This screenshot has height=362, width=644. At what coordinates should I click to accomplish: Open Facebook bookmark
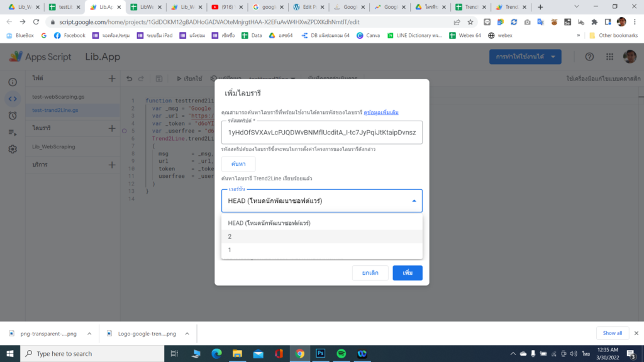coord(69,35)
